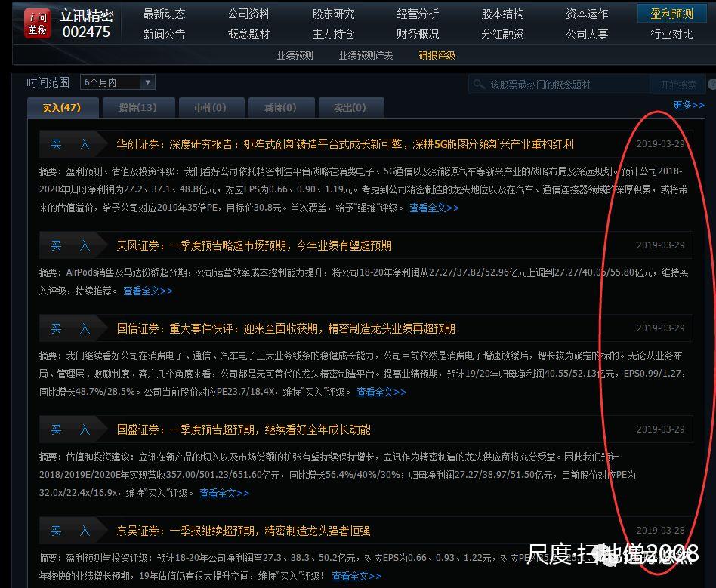
Task: Open the 公司大事 menu item
Action: point(587,34)
